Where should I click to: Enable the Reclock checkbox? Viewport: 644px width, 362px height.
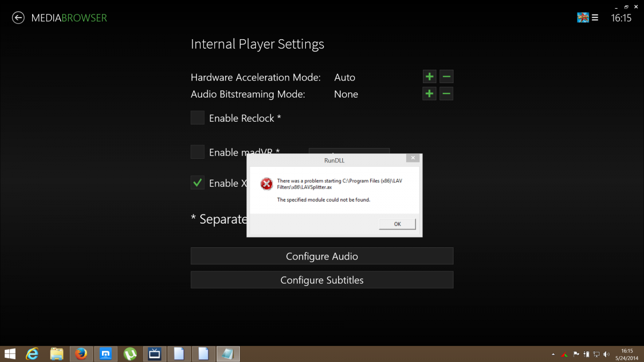coord(197,118)
